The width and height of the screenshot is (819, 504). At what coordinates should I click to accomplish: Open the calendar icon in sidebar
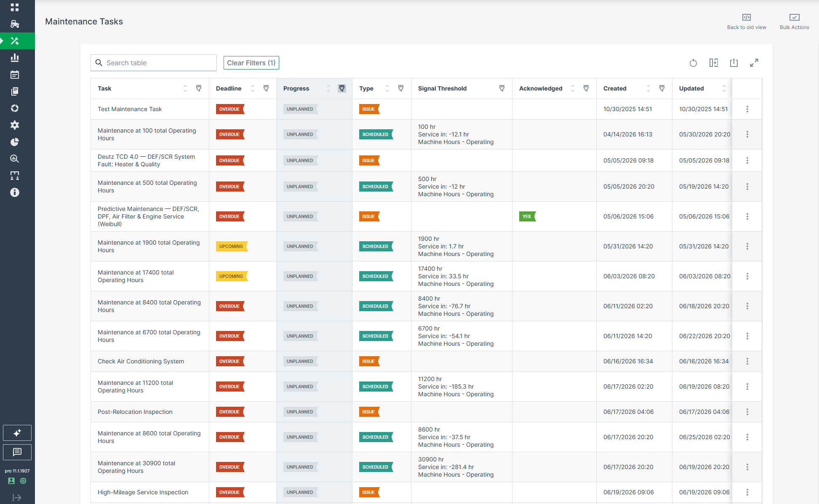(15, 75)
